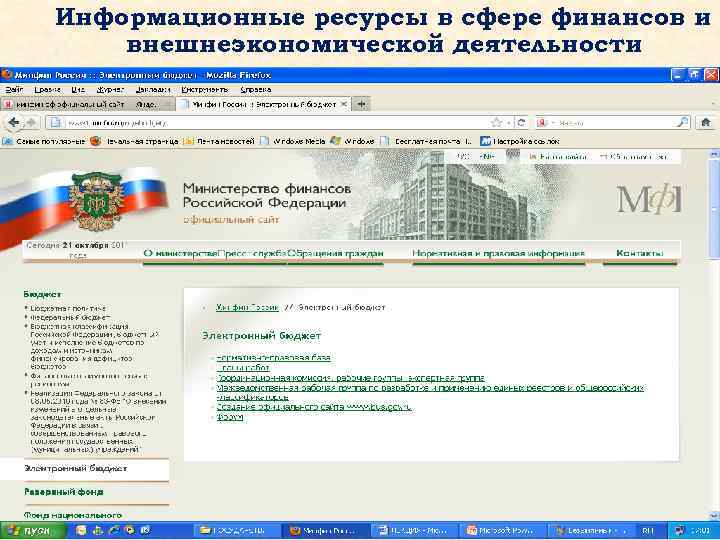Screen dimensions: 720x540
Task: Click into the Яндекс search field
Action: click(x=611, y=123)
